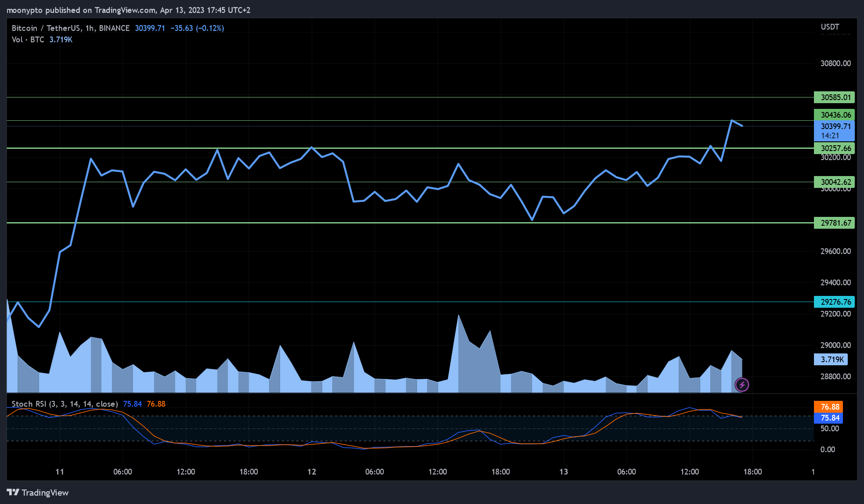Click the 30042.62 green price label
864x504 pixels.
pyautogui.click(x=834, y=182)
